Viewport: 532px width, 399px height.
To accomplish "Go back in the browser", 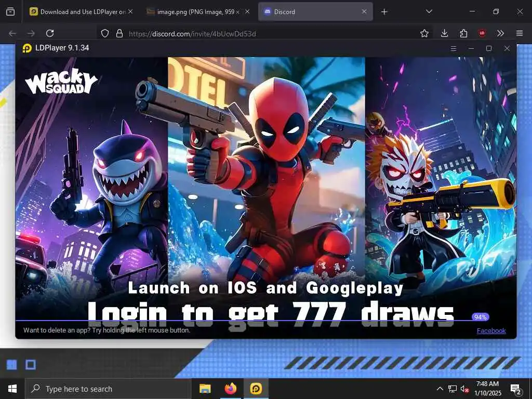I will pos(12,33).
